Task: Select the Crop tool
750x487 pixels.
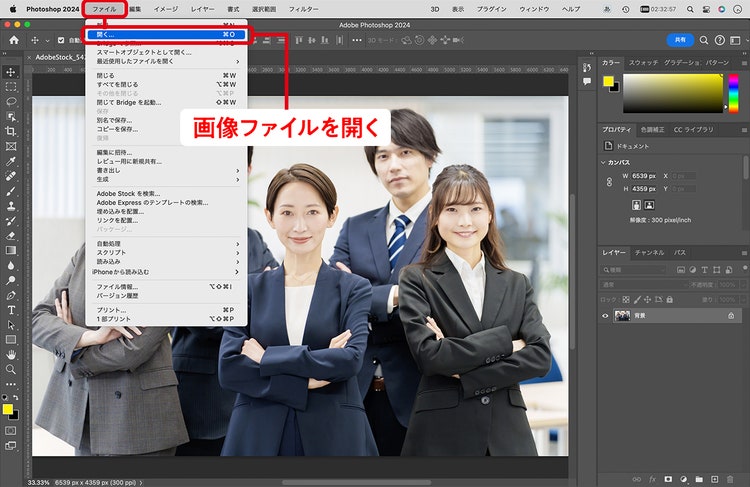Action: 11,132
